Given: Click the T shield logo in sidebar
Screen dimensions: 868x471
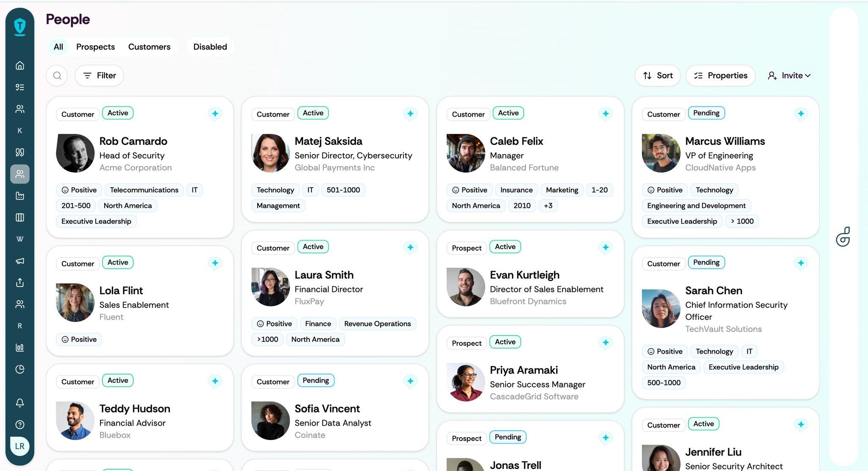Looking at the screenshot, I should coord(20,27).
